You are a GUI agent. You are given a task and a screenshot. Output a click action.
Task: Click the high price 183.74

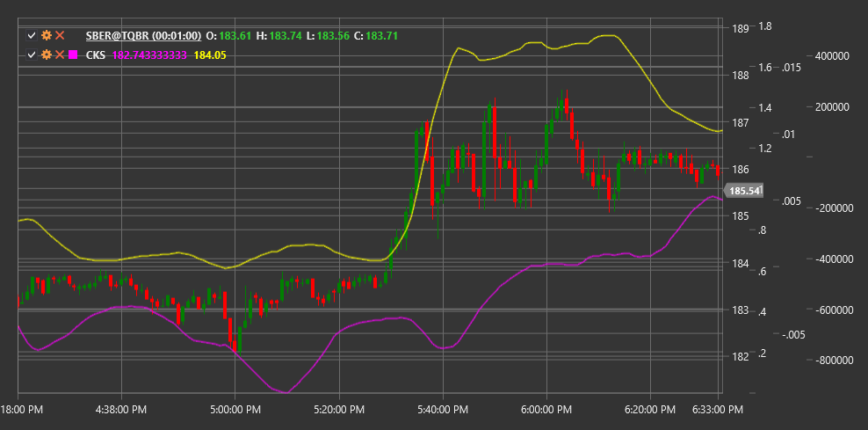click(x=286, y=36)
